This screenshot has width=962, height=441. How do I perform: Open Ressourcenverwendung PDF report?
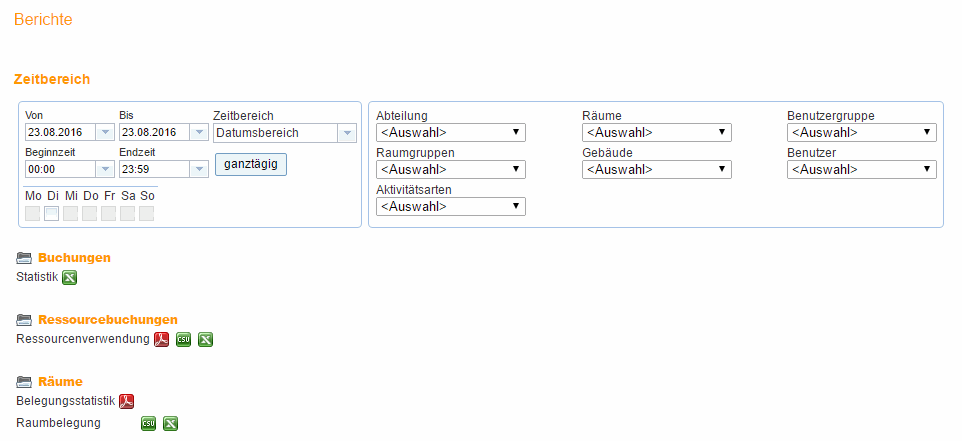pyautogui.click(x=161, y=339)
